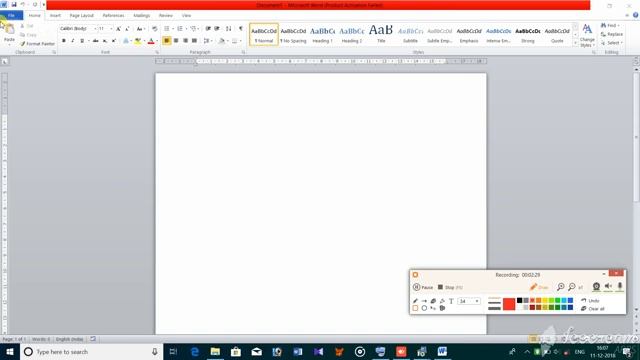The height and width of the screenshot is (360, 640).
Task: Apply the No Spacing style
Action: tap(293, 34)
